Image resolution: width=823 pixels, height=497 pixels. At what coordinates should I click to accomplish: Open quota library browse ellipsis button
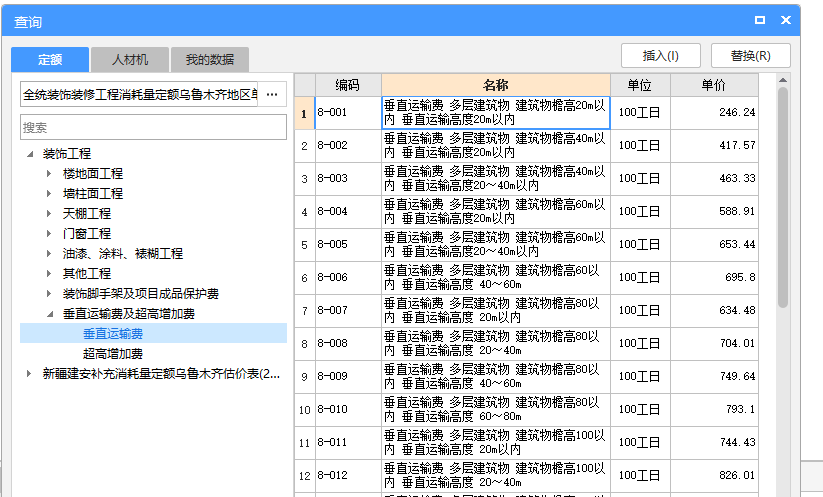tap(272, 94)
